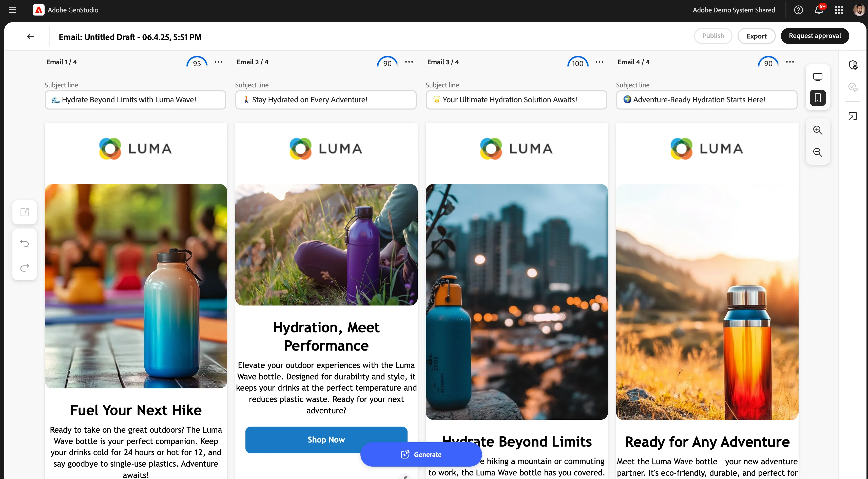Open more options for Email 3 / 4
Screen dimensions: 868x479
[x=600, y=62]
